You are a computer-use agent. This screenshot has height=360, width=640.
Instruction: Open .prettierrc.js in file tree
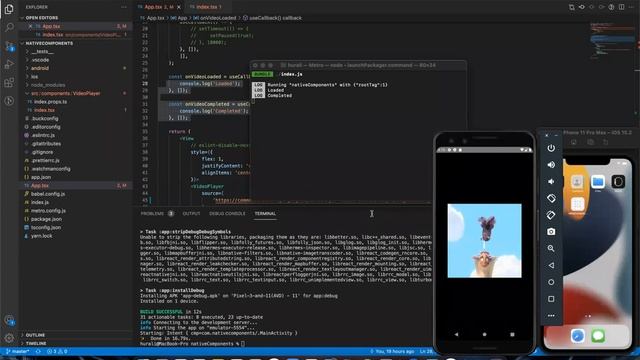pos(45,160)
